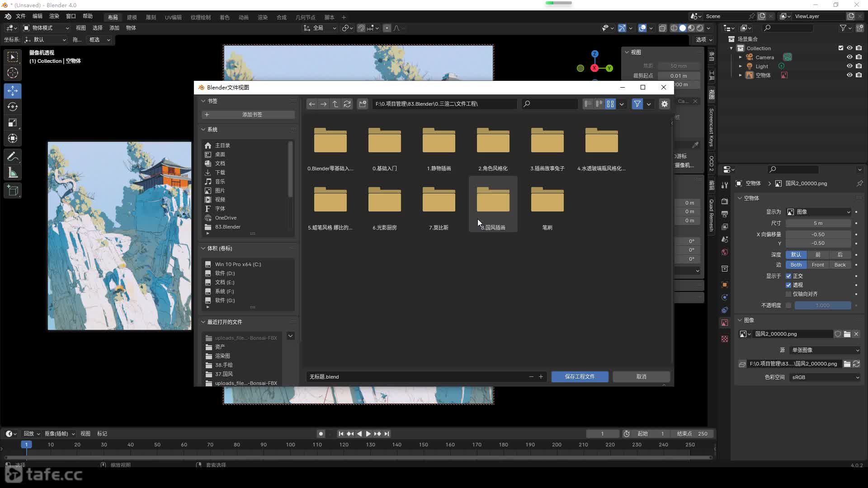Open the 显示为 图像 dropdown
The image size is (868, 488).
coord(819,212)
